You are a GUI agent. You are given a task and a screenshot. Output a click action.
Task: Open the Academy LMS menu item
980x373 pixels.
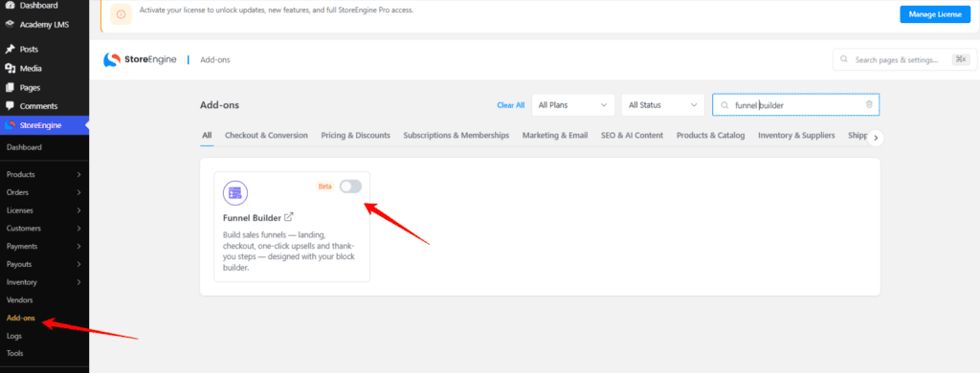coord(44,25)
